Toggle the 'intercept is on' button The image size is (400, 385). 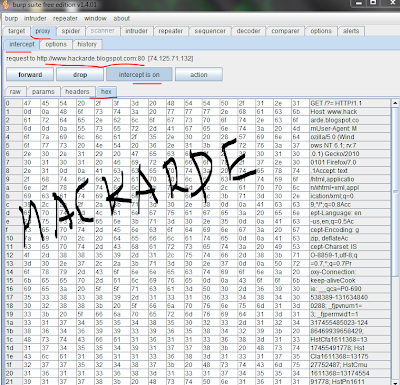pos(139,75)
